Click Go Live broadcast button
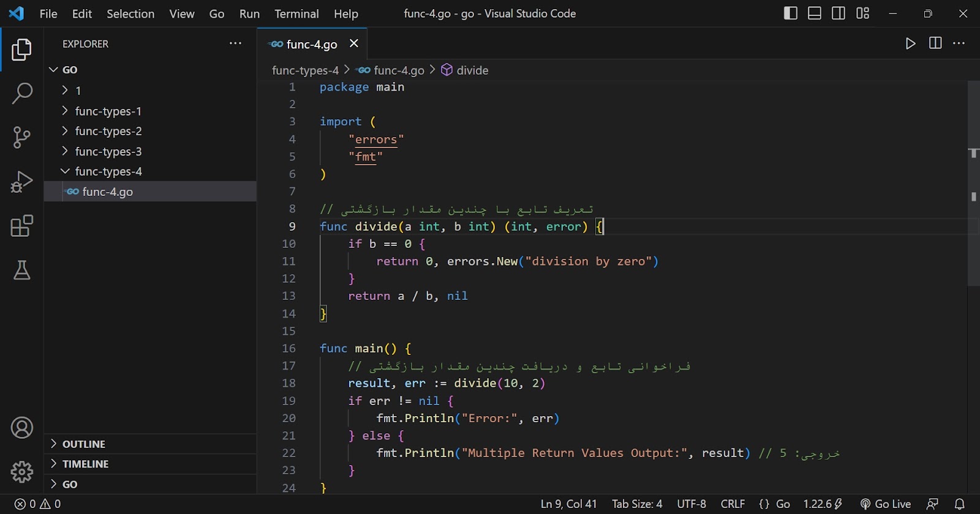Viewport: 980px width, 514px height. tap(886, 504)
